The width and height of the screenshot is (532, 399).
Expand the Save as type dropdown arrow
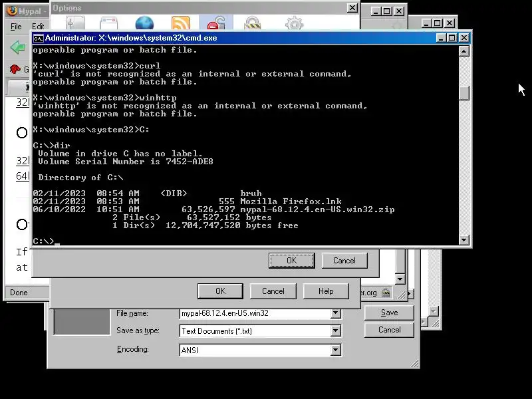pyautogui.click(x=336, y=331)
